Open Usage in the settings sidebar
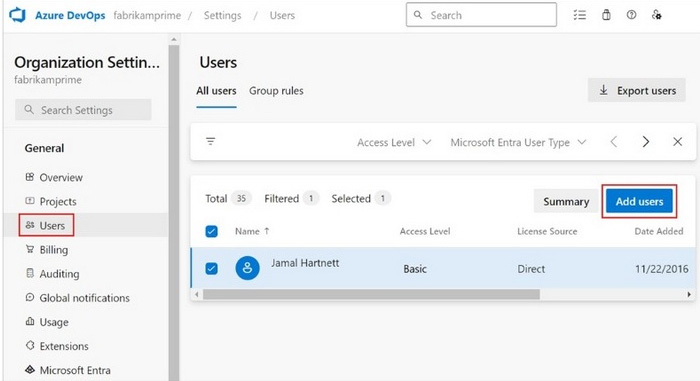The width and height of the screenshot is (700, 381). [54, 322]
